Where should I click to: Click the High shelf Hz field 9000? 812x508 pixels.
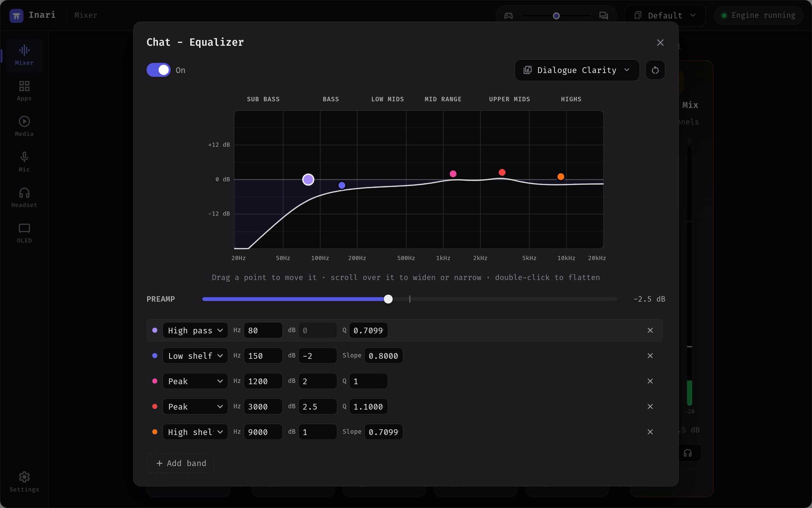coord(263,432)
